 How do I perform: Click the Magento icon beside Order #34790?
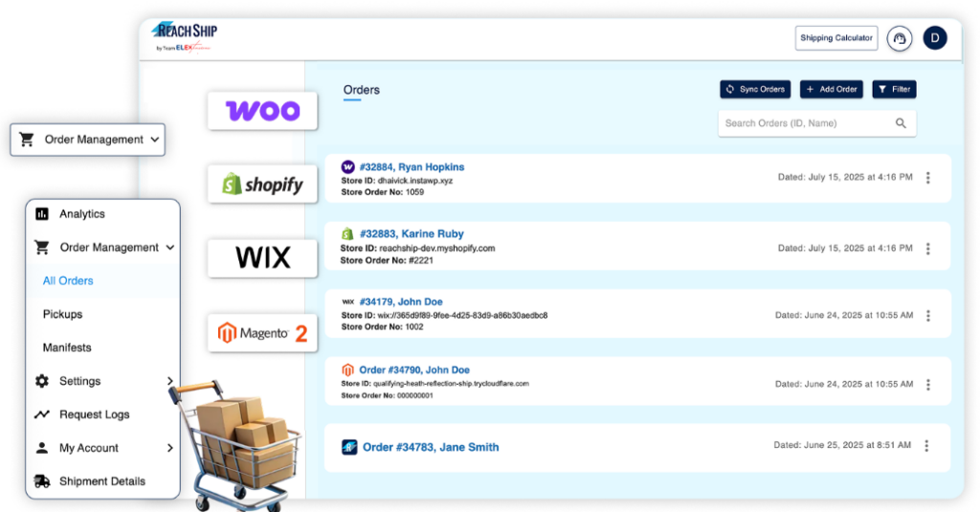[x=347, y=370]
